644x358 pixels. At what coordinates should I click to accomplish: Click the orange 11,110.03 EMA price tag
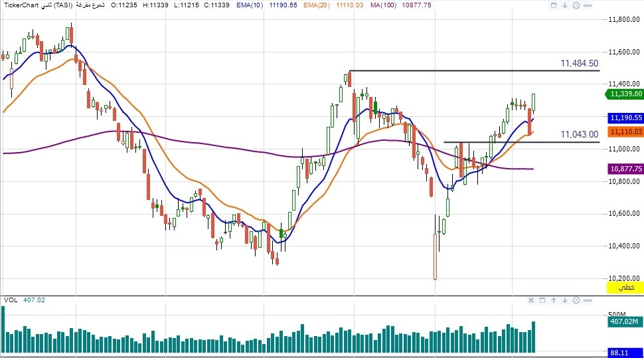pyautogui.click(x=623, y=132)
